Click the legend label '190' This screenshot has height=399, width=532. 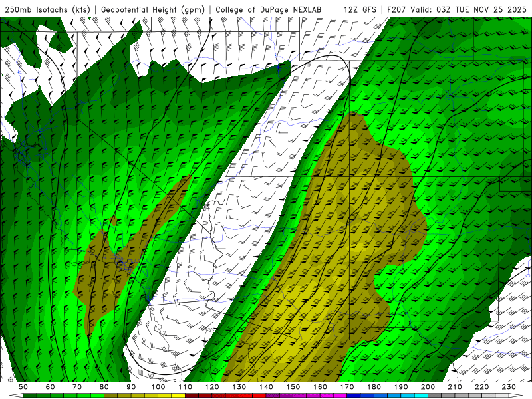coord(401,387)
